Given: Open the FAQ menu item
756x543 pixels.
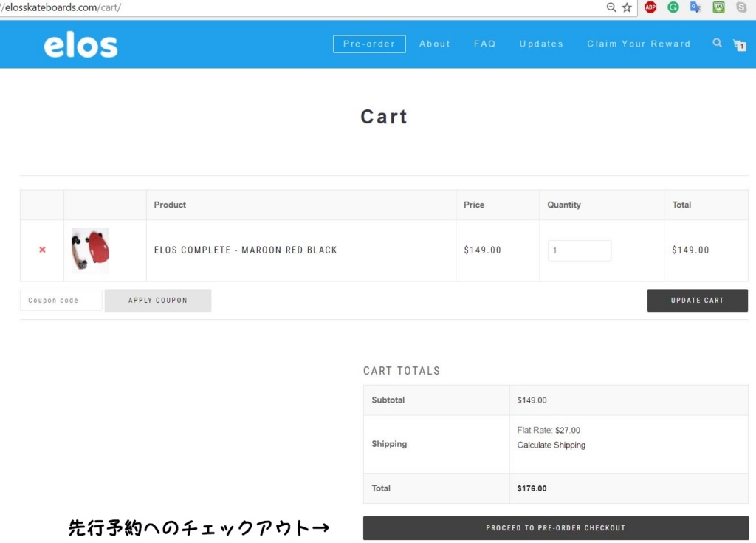Looking at the screenshot, I should point(484,44).
